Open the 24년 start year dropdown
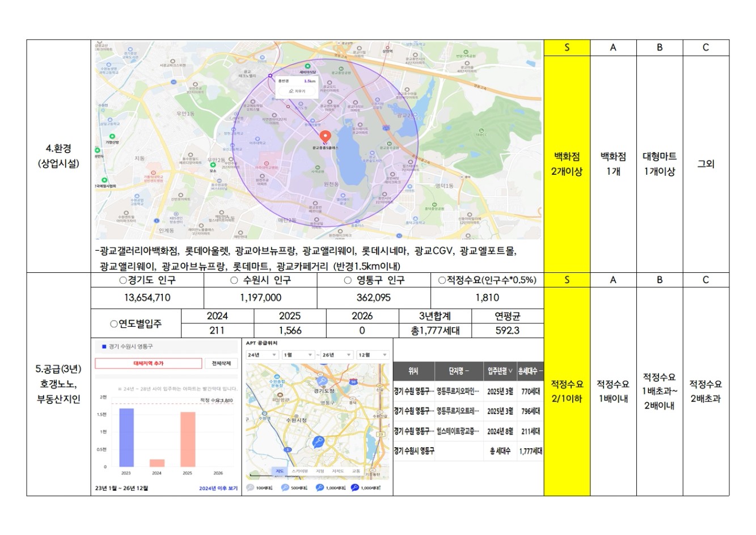Viewport: 756px width, 535px height. (262, 355)
